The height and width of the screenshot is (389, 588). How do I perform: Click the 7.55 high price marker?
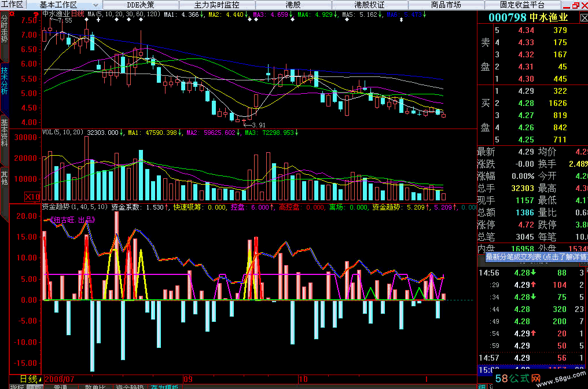[64, 21]
